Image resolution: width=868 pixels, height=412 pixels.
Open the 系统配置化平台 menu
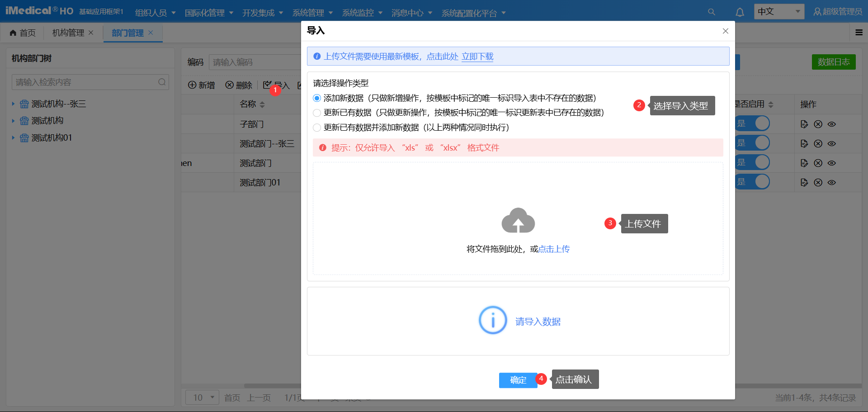(473, 13)
